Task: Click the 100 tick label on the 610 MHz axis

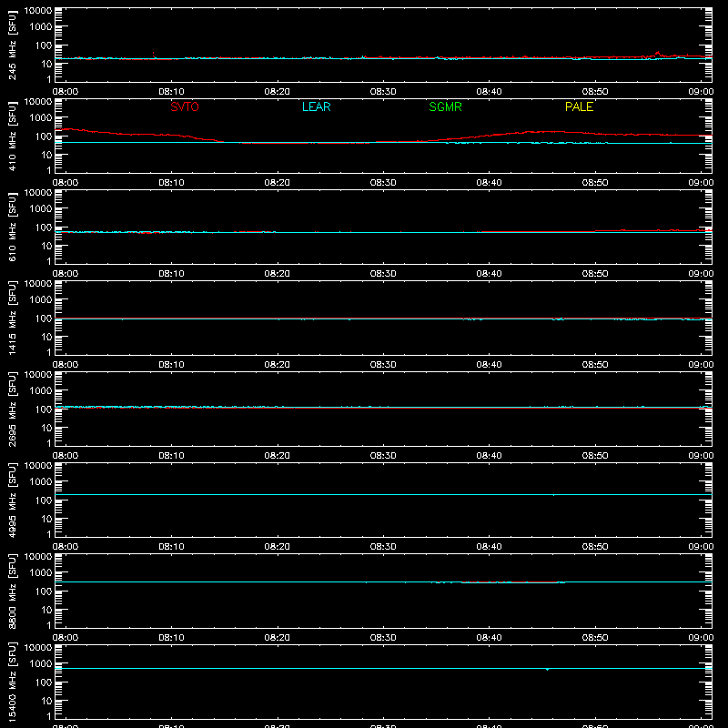Action: pyautogui.click(x=44, y=227)
